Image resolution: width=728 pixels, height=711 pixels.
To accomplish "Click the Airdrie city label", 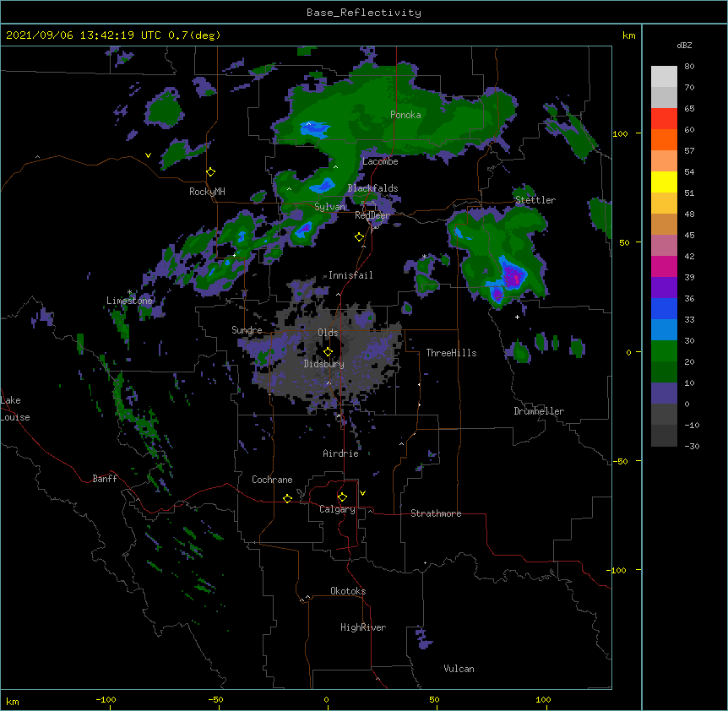I will coord(341,453).
